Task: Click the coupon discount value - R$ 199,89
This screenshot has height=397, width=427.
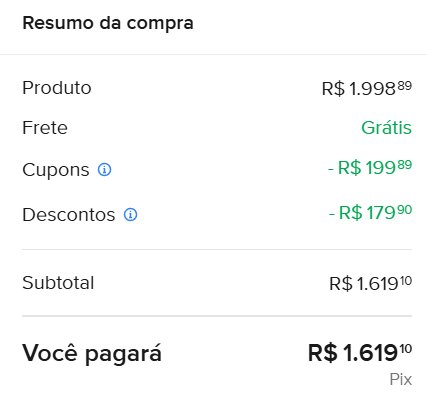Action: point(370,167)
